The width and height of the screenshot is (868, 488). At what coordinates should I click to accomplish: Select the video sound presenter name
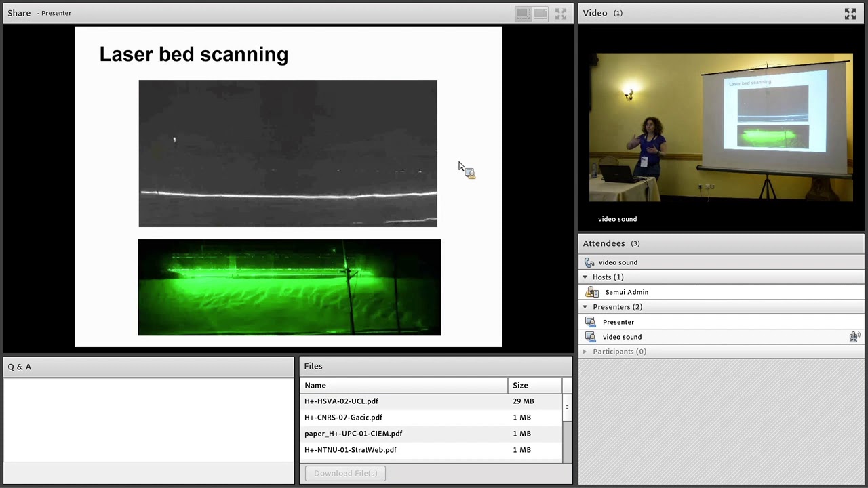pos(622,337)
